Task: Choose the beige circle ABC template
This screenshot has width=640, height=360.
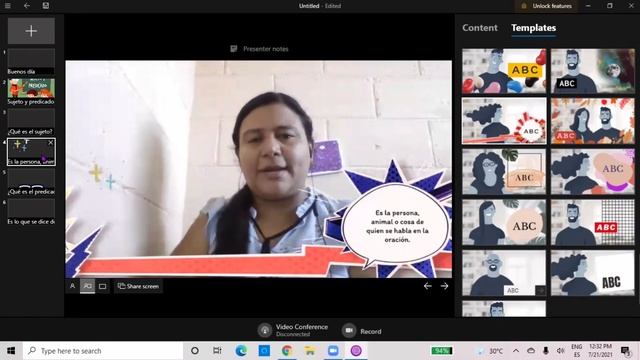Action: (504, 222)
